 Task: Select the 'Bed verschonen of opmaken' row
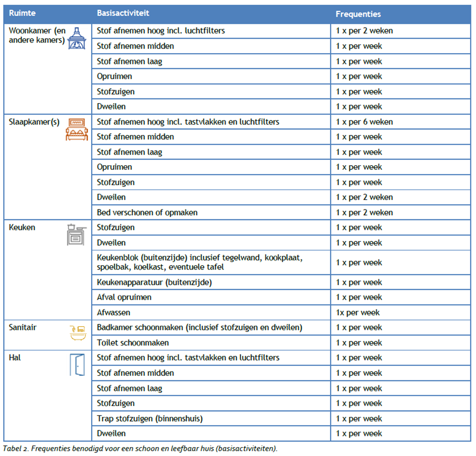tap(147, 213)
